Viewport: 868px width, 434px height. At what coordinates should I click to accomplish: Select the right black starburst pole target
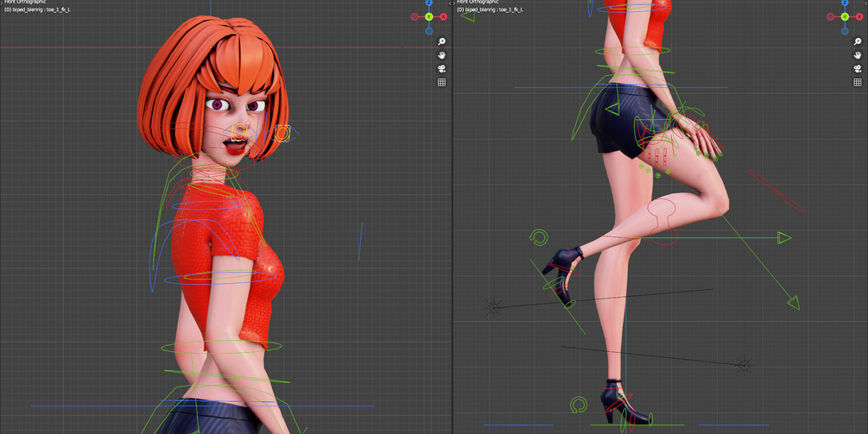744,365
